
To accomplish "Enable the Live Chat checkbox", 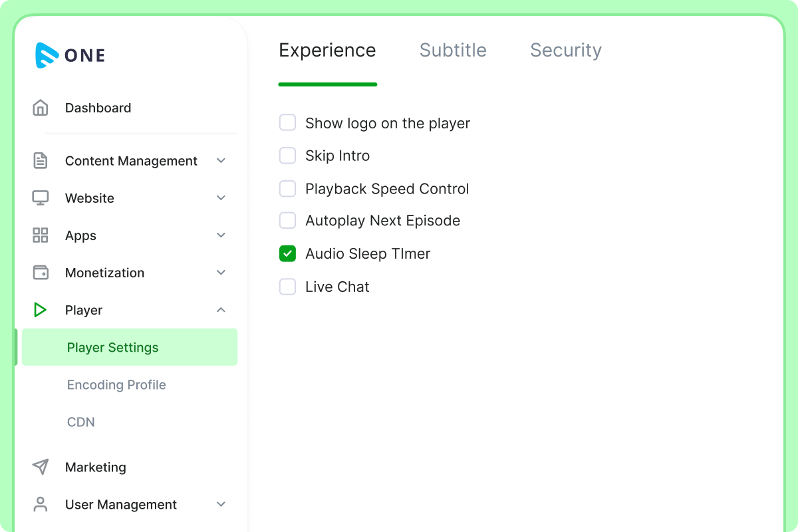I will click(x=287, y=287).
